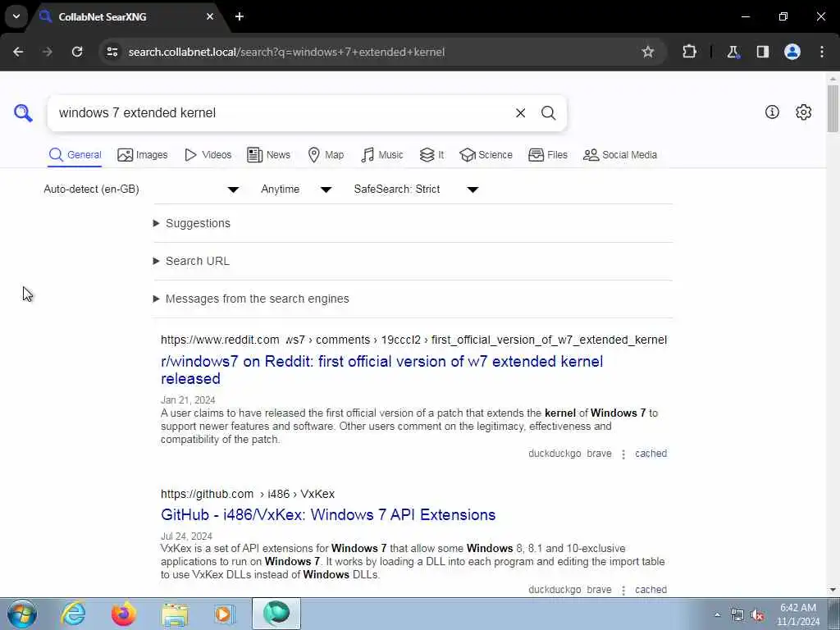Open more options dots for VxKex result
The width and height of the screenshot is (840, 630).
coord(623,591)
